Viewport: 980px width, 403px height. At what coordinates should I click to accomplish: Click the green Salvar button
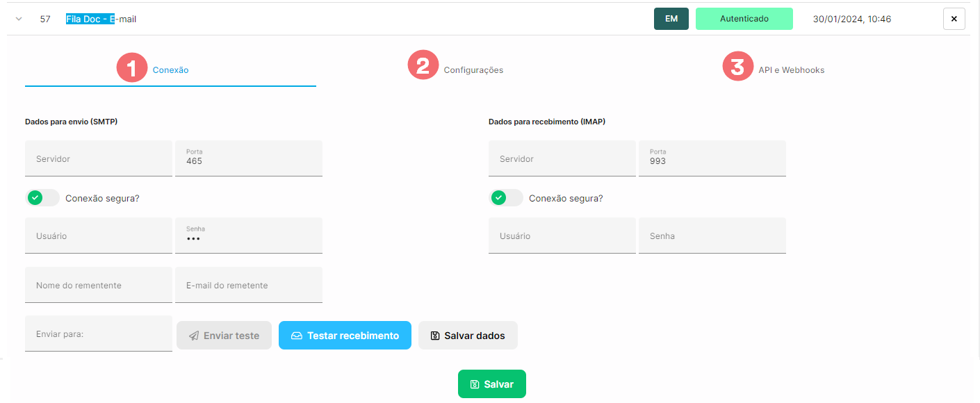tap(492, 384)
